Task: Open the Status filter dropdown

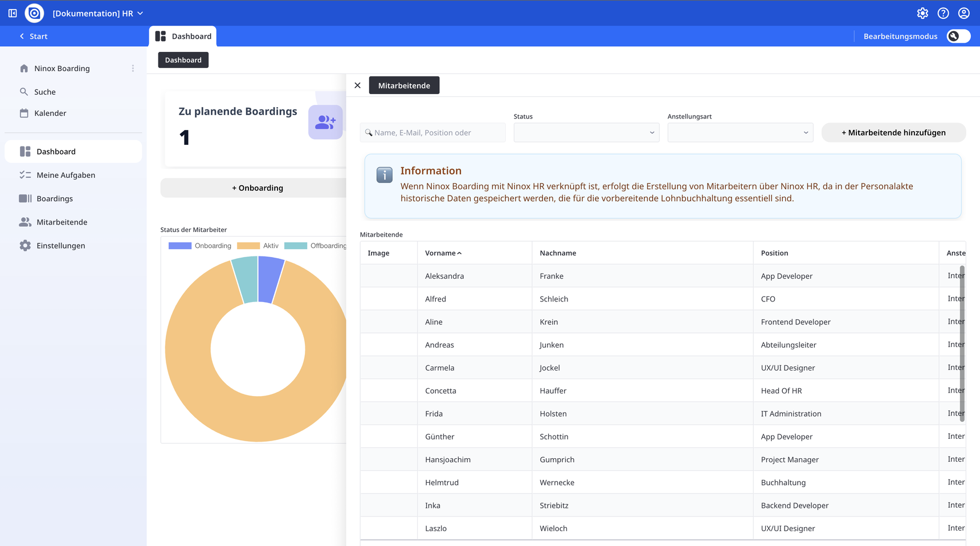Action: (586, 133)
